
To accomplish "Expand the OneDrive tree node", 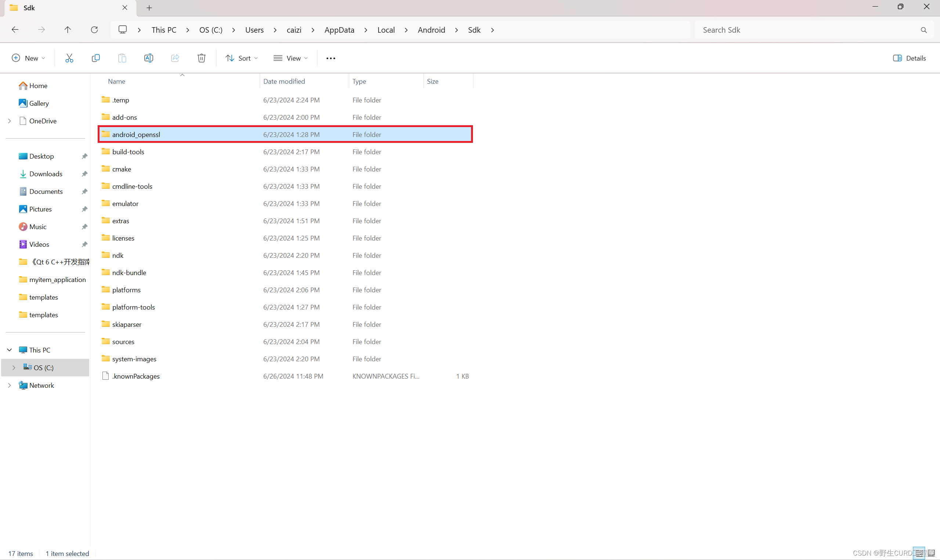I will tap(10, 121).
